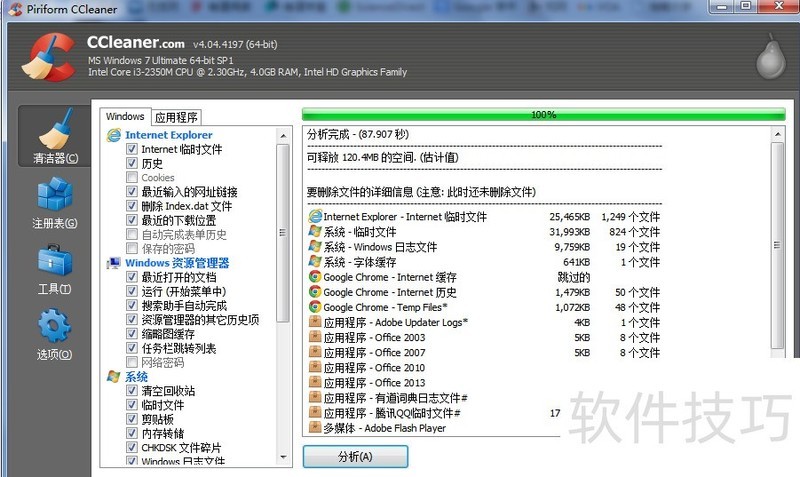Click the 跳过的 status text
This screenshot has height=477, width=800.
coord(574,277)
